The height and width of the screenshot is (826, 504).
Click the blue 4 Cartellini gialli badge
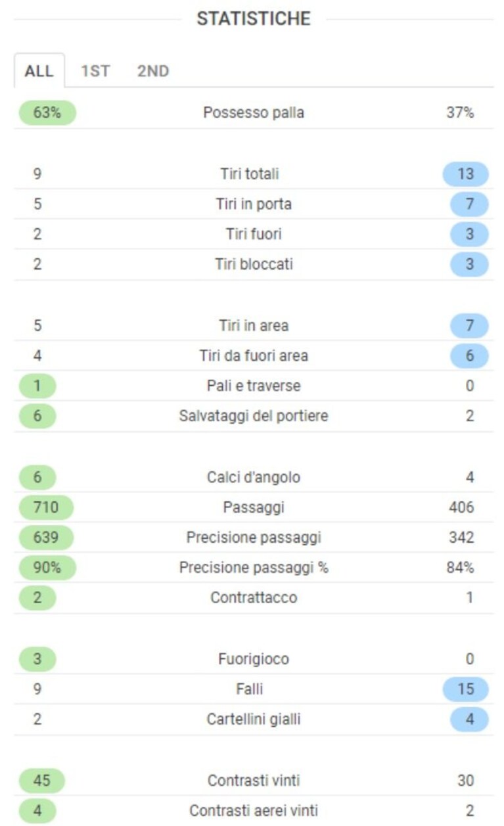(469, 720)
